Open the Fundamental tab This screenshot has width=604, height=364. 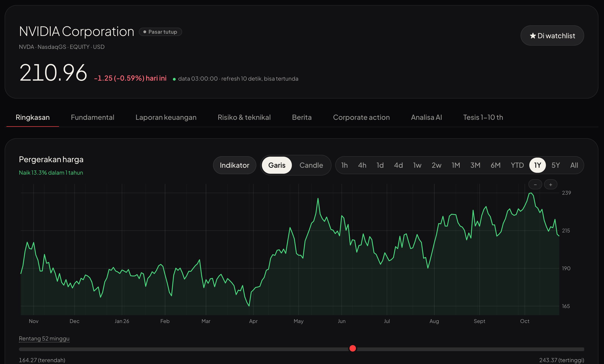point(92,117)
